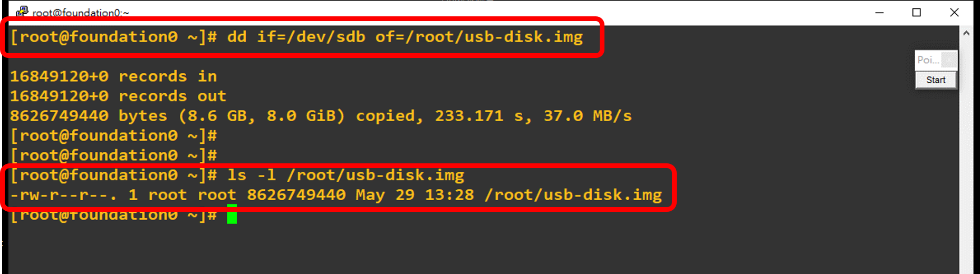Click the window title 'root@foundation0:~'
Screen dimensions: 980x274
pos(81,13)
